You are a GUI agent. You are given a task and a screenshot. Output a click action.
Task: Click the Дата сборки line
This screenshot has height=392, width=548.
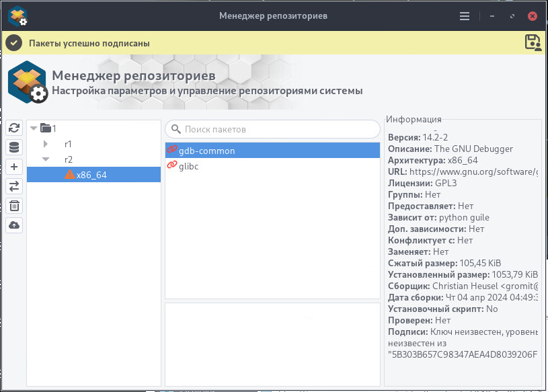[463, 298]
